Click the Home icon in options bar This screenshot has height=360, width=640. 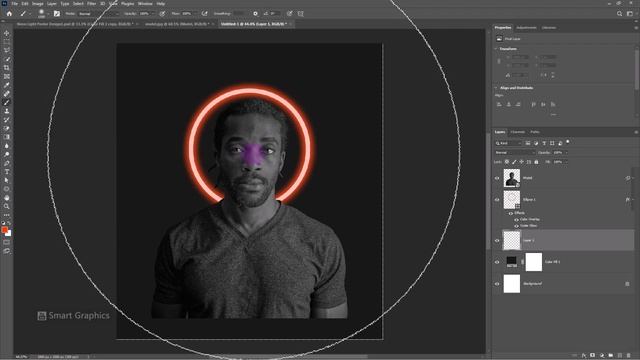pos(9,13)
